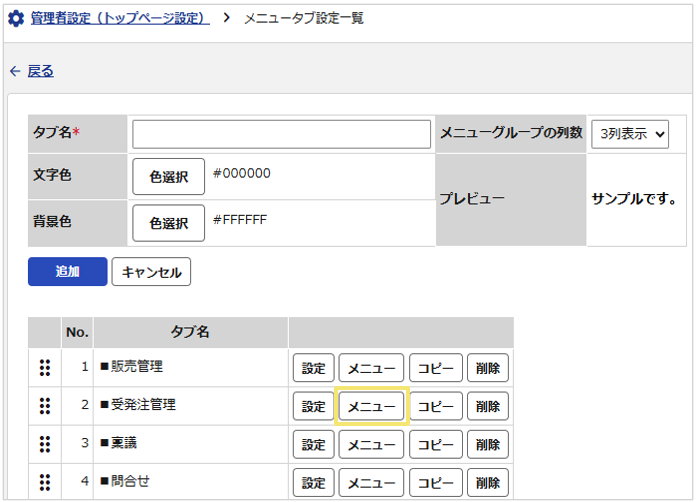Open メニュー for 稟議 tab

tap(371, 444)
